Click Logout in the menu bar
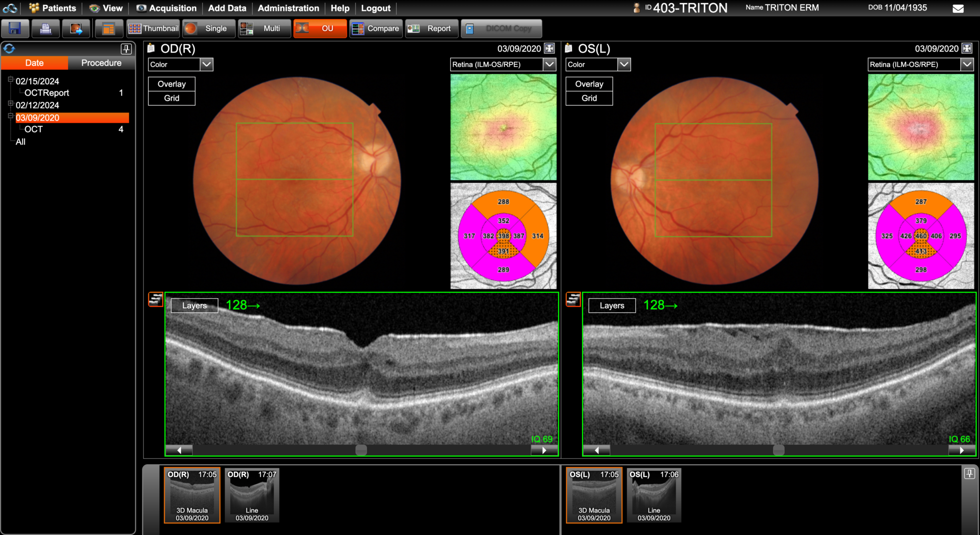Screen dimensions: 980x535 point(376,8)
